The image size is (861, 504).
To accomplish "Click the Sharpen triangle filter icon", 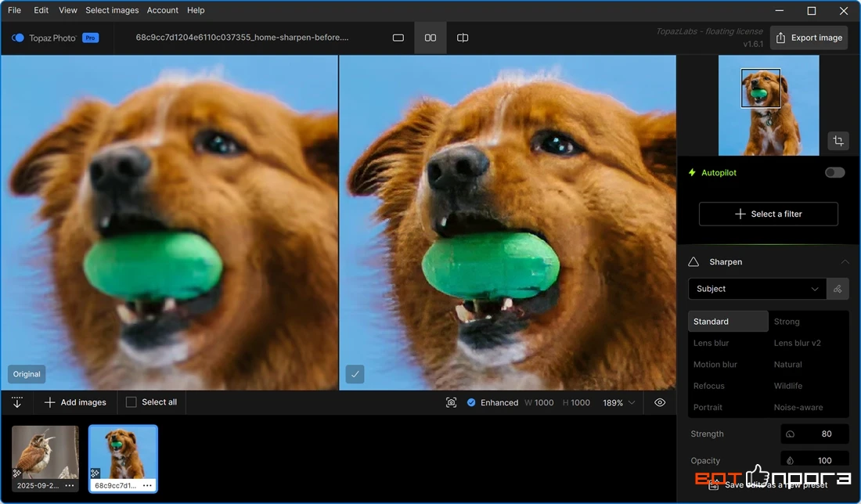I will click(x=693, y=262).
